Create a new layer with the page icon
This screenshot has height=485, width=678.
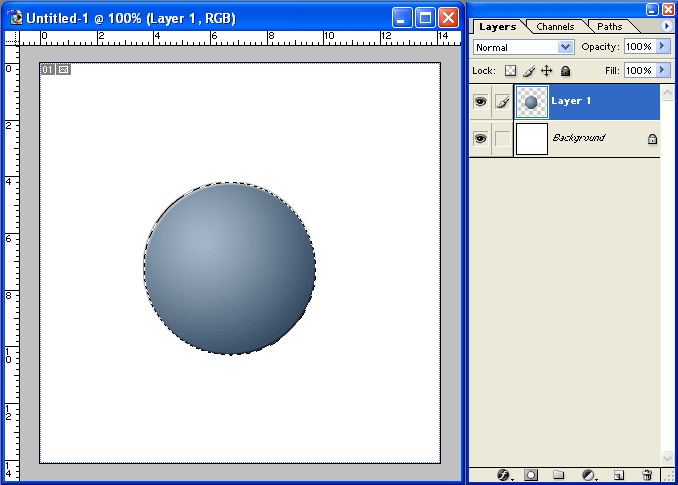[x=619, y=475]
